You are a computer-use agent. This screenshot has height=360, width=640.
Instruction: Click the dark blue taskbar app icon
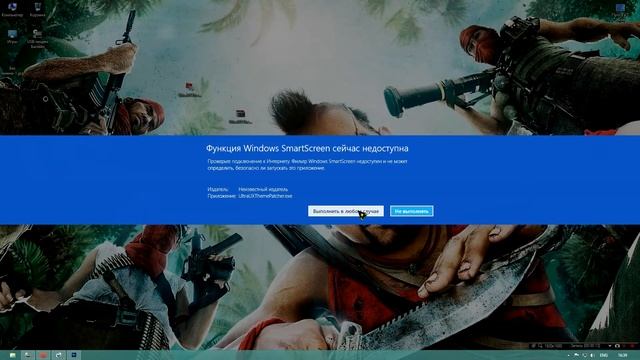click(74, 355)
